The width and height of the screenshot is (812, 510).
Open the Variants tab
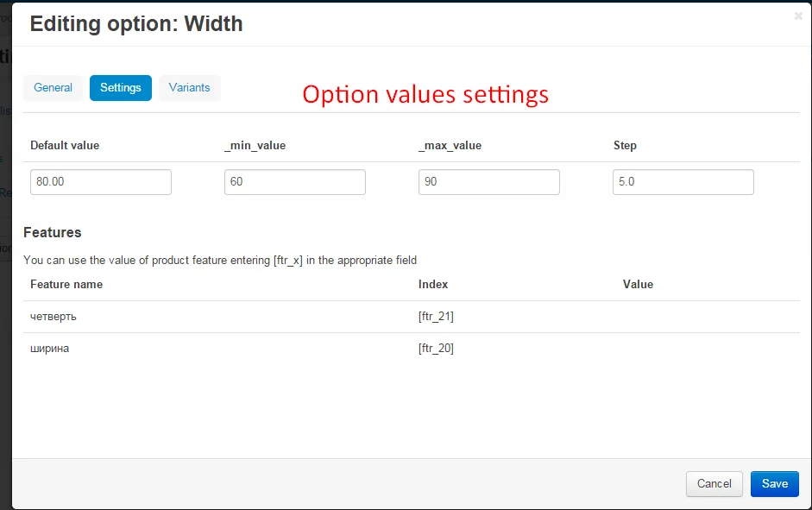pyautogui.click(x=190, y=88)
